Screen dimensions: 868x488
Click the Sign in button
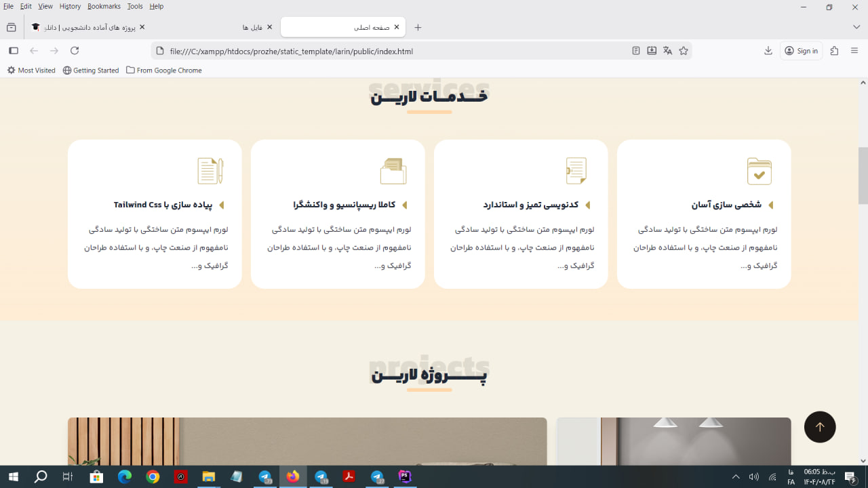click(801, 50)
